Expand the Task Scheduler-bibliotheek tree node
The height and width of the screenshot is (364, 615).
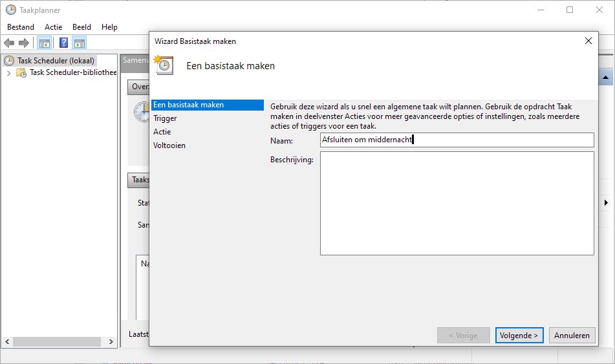[x=8, y=73]
